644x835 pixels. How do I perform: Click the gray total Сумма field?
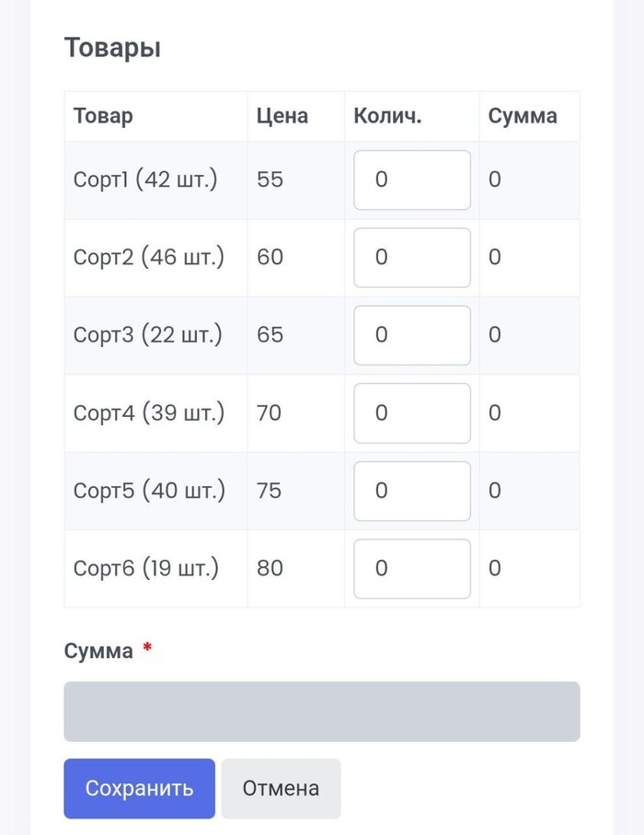pyautogui.click(x=322, y=712)
